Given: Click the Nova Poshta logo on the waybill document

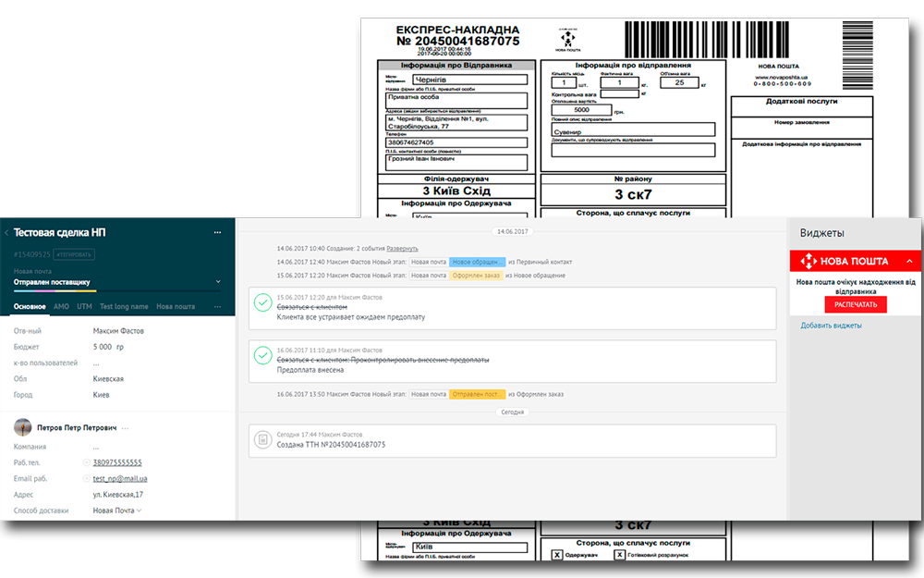Looking at the screenshot, I should pyautogui.click(x=567, y=39).
